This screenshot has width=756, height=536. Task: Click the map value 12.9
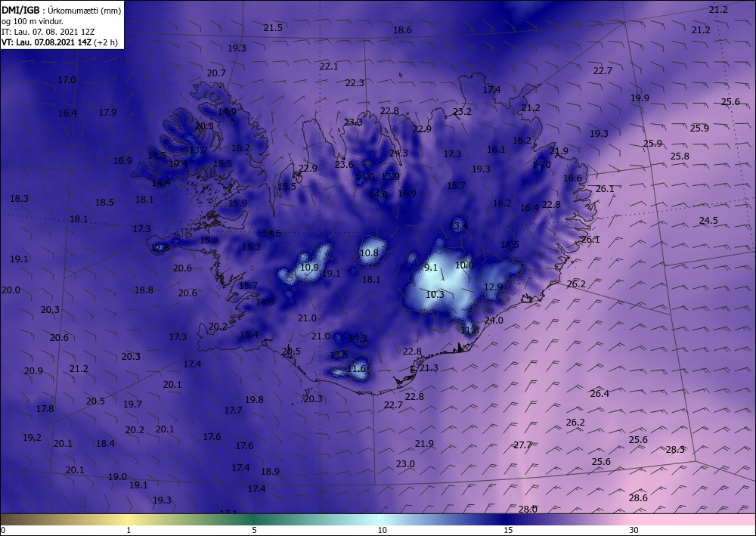(x=493, y=287)
